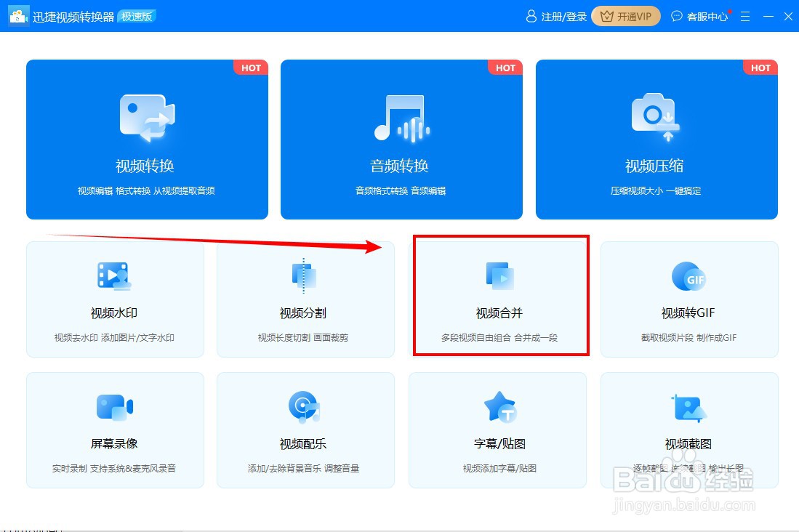The image size is (799, 532).
Task: Click description 实时录制 支持系统&麦克风录音
Action: tap(114, 469)
